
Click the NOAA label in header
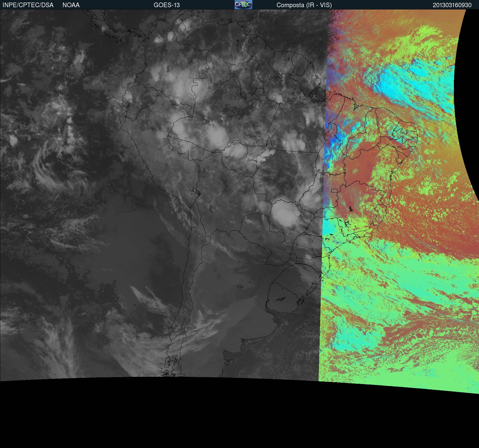(71, 5)
